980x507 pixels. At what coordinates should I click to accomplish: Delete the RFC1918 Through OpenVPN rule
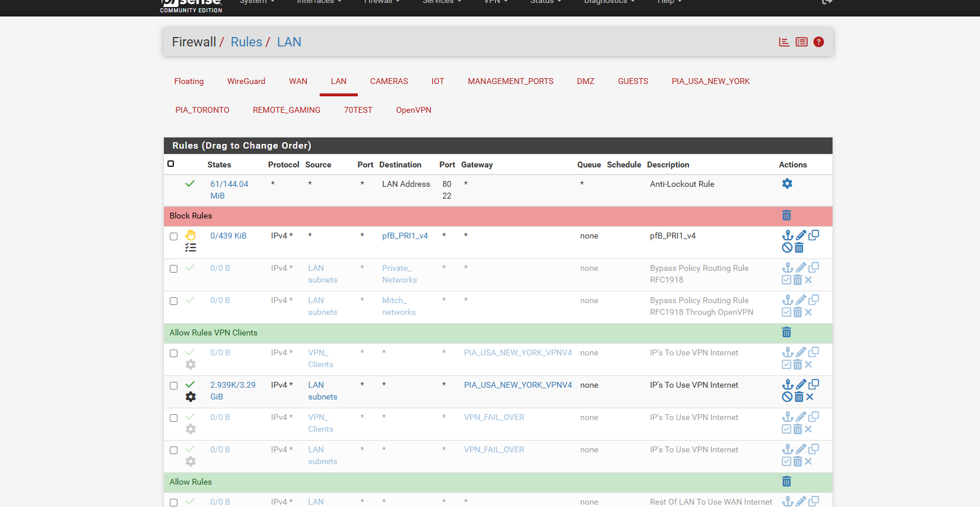[798, 313]
